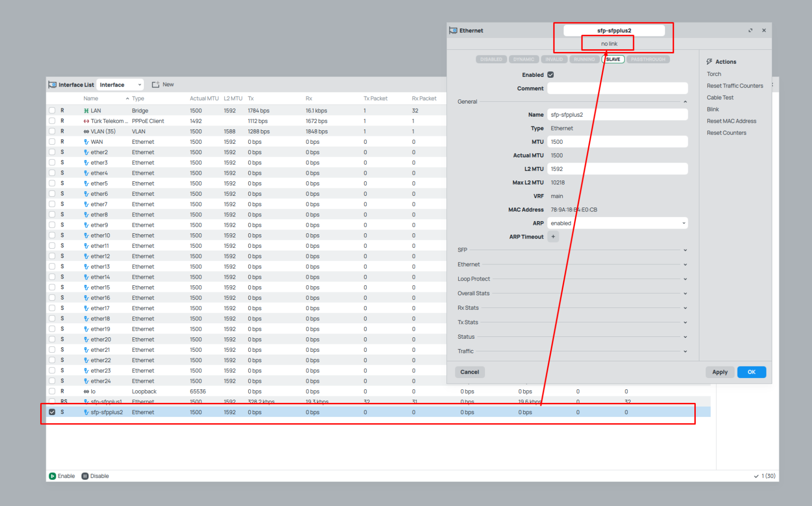Click the ether20 interface icon
Screen dimensions: 812x506
pos(86,340)
